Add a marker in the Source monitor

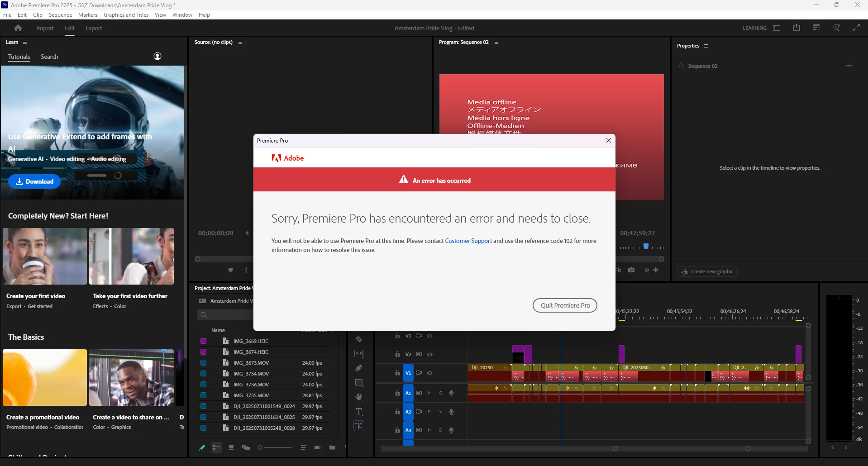tap(230, 270)
